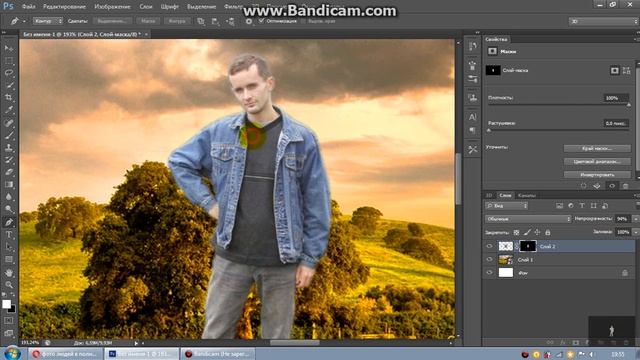Open the Character panel icon in collapsed dock
Image resolution: width=640 pixels, height=360 pixels.
tap(473, 117)
